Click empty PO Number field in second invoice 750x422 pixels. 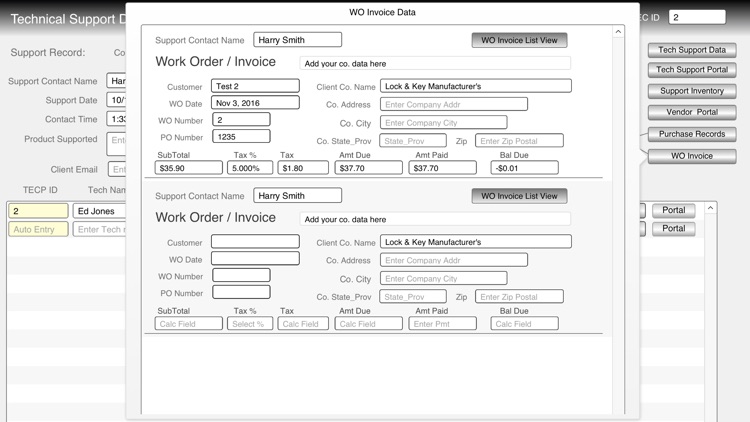click(x=241, y=292)
